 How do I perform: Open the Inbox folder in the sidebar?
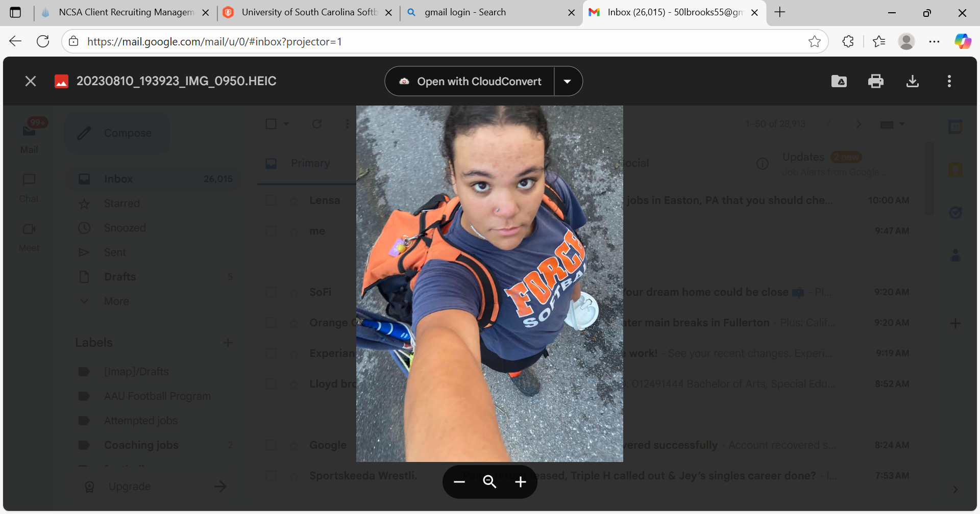153,179
